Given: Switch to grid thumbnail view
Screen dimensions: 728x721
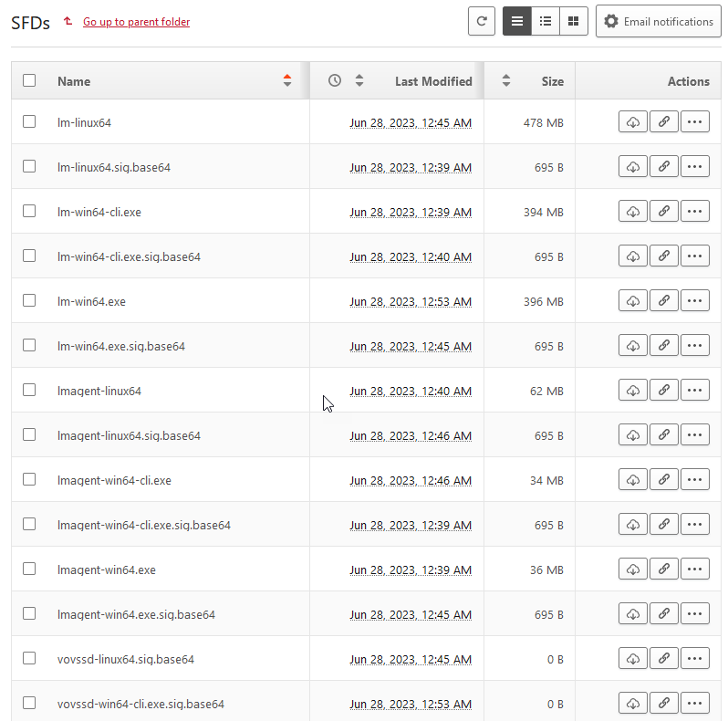Looking at the screenshot, I should [x=573, y=21].
